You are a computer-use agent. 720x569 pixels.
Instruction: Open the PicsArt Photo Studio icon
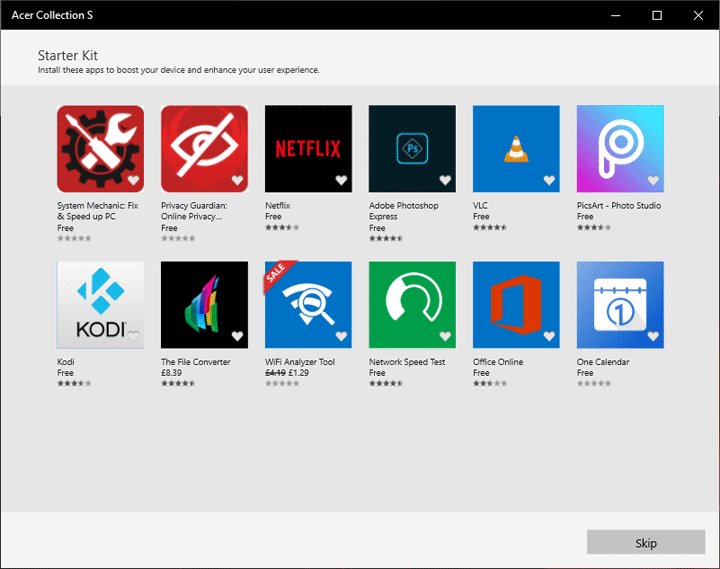620,149
